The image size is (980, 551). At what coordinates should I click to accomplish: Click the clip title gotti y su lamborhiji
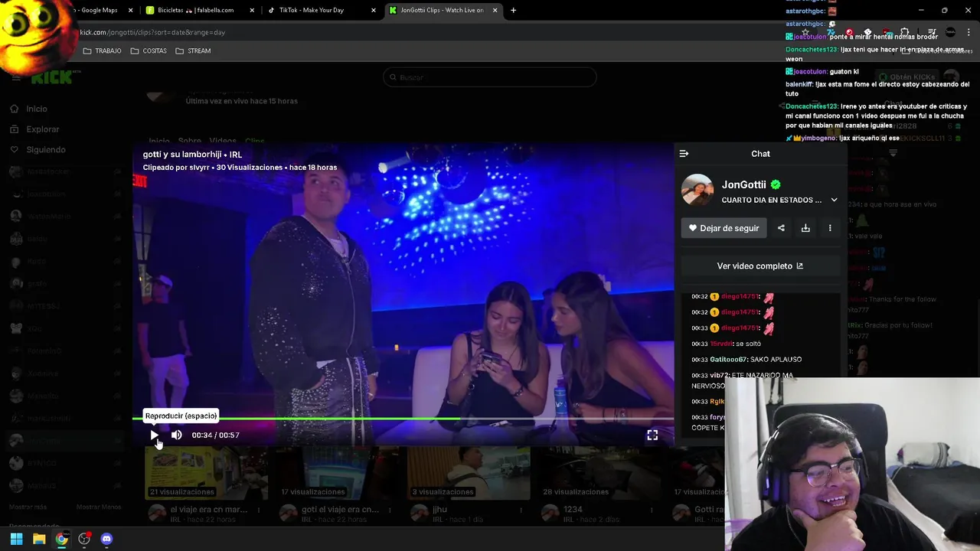coord(192,155)
